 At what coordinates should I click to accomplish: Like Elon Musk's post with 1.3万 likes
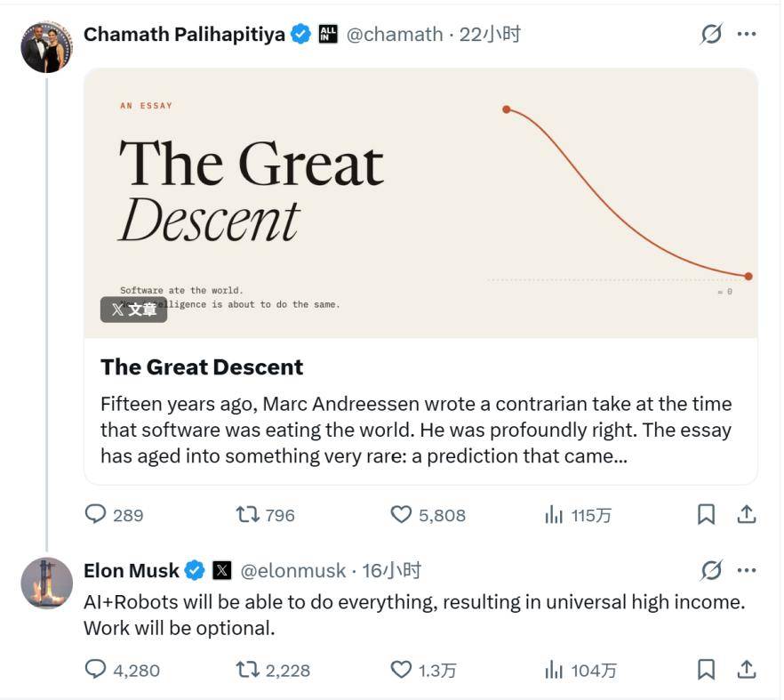[x=423, y=670]
